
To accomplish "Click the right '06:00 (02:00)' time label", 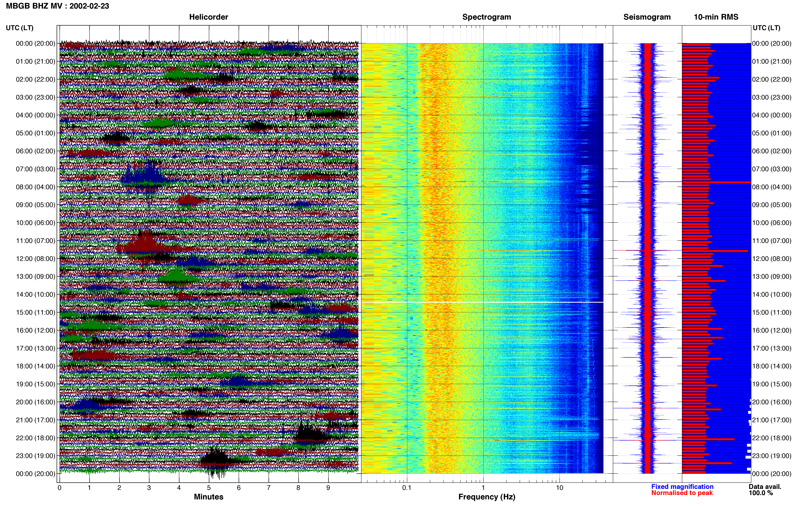I will click(772, 151).
